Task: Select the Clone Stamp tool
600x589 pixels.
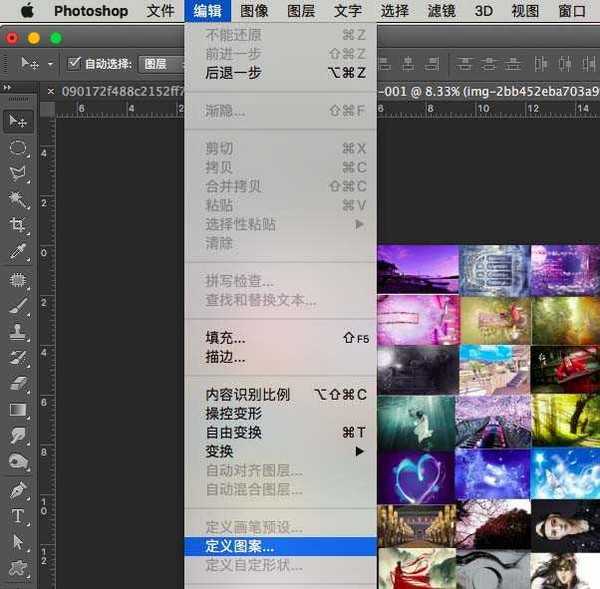Action: [18, 331]
